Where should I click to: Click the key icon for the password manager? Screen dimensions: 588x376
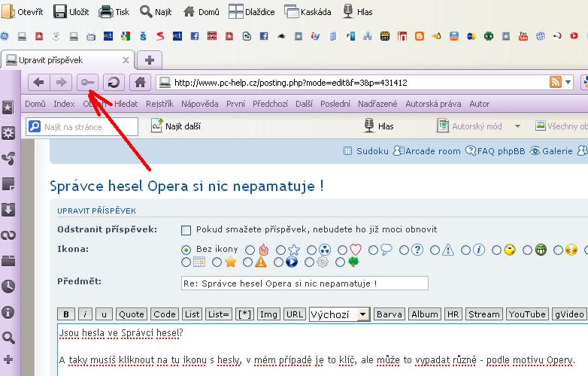[x=88, y=82]
